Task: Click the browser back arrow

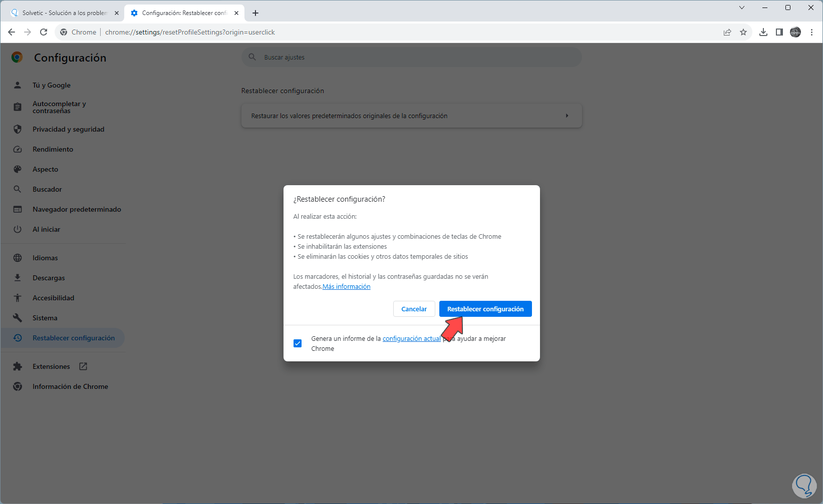Action: tap(12, 32)
